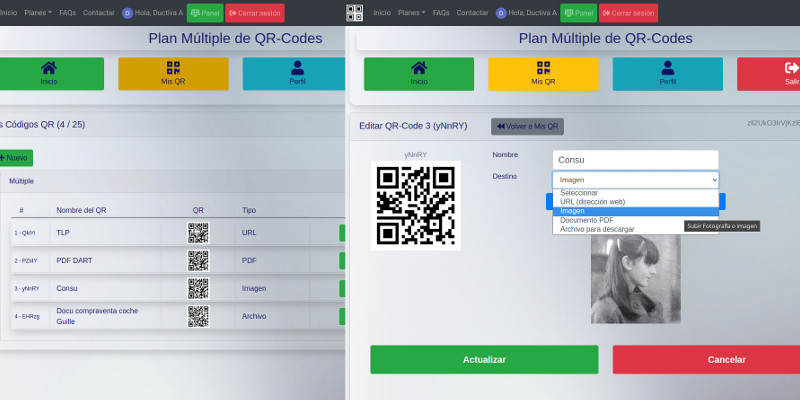Image resolution: width=800 pixels, height=400 pixels.
Task: Open the Perfil user tile on the QR list page
Action: pyautogui.click(x=295, y=74)
